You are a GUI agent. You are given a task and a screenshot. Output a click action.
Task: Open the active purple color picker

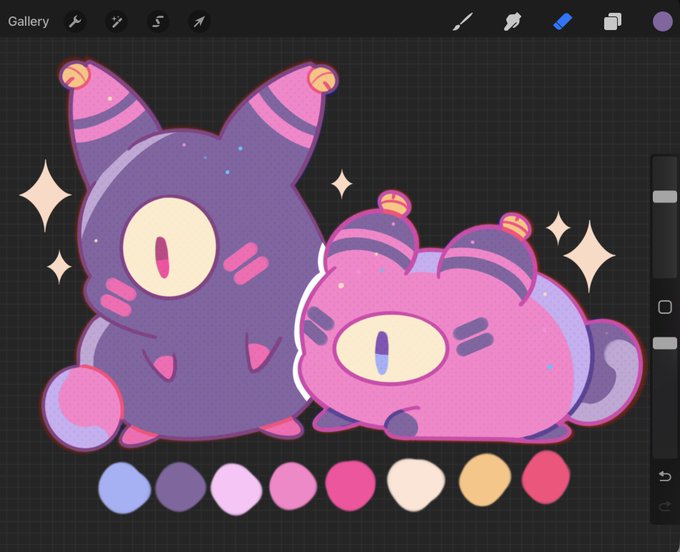pos(662,21)
